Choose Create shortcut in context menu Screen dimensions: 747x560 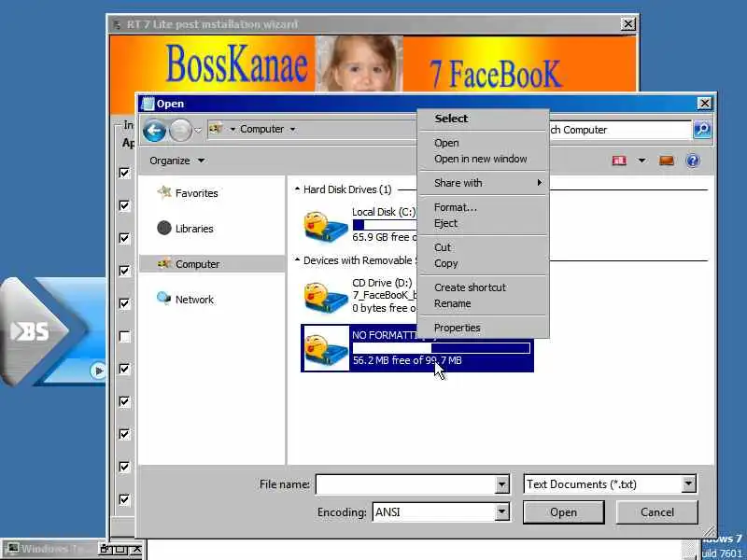(x=483, y=287)
